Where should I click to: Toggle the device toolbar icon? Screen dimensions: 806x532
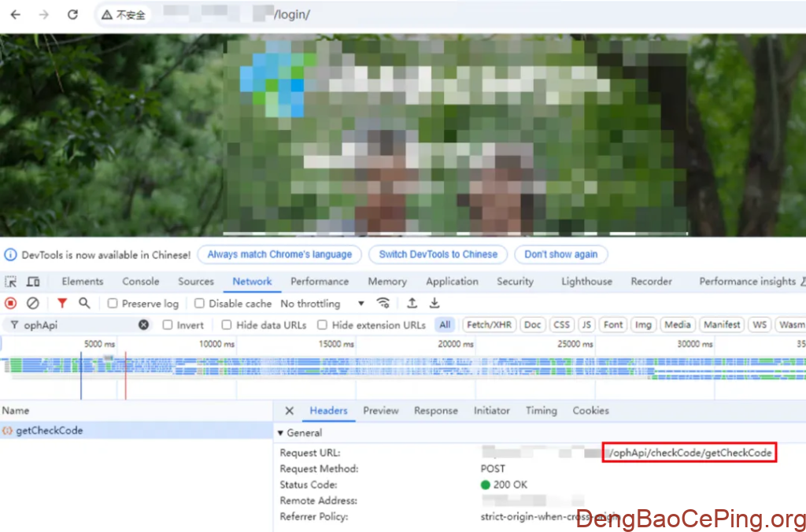33,282
